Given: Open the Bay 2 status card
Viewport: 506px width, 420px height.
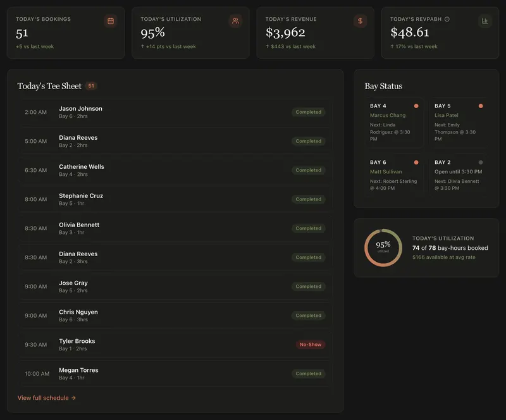Looking at the screenshot, I should [x=458, y=175].
